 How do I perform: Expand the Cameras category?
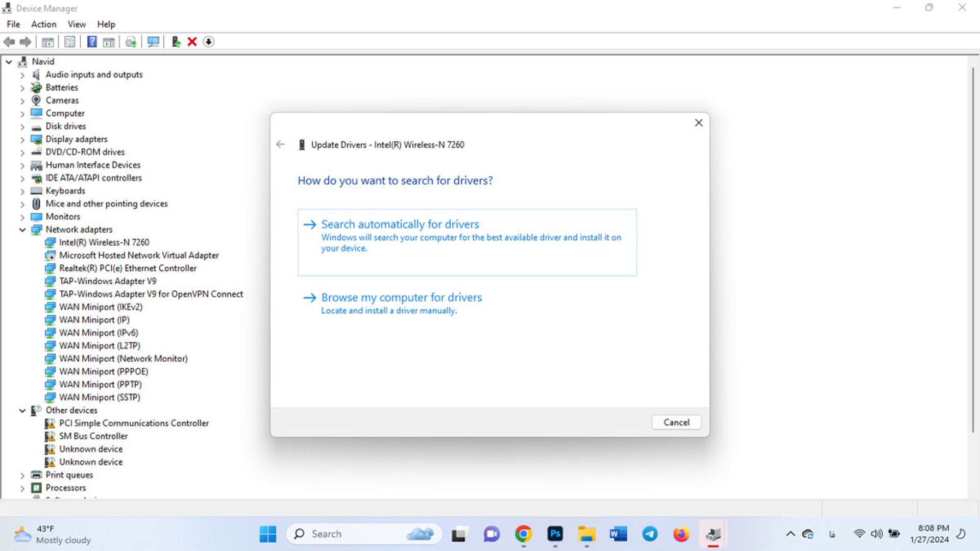(22, 101)
